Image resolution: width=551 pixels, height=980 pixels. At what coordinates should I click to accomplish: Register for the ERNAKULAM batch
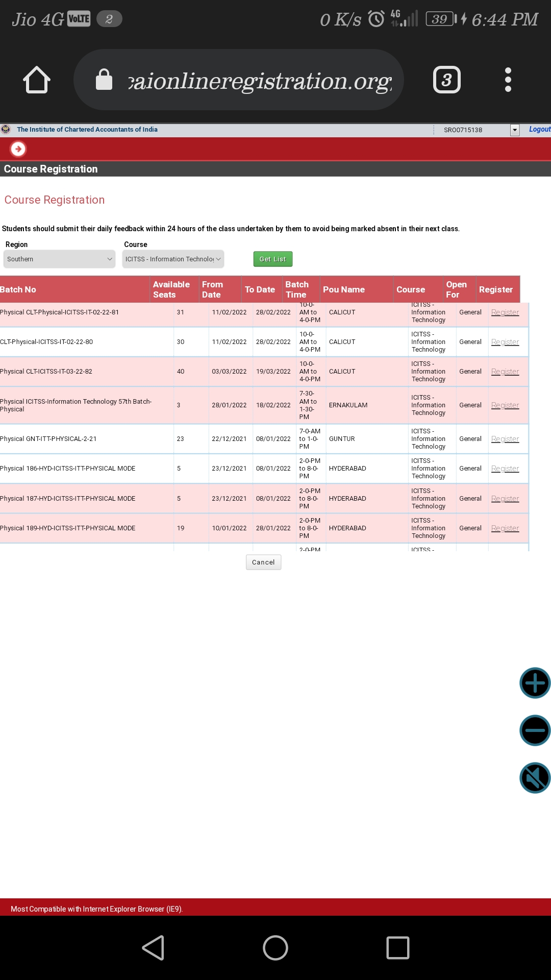[x=505, y=405]
